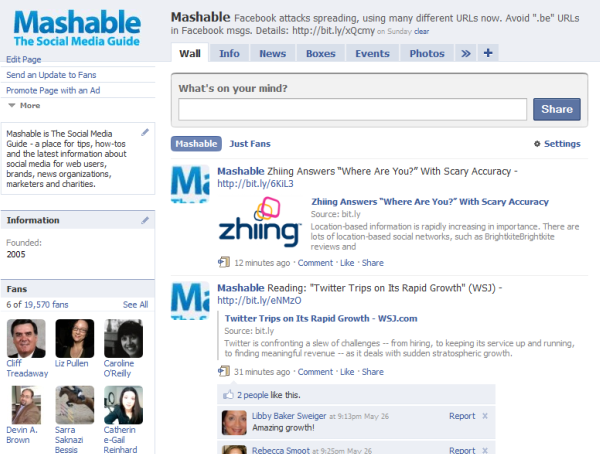Image resolution: width=600 pixels, height=454 pixels.
Task: Open the Info tab
Action: 229,53
